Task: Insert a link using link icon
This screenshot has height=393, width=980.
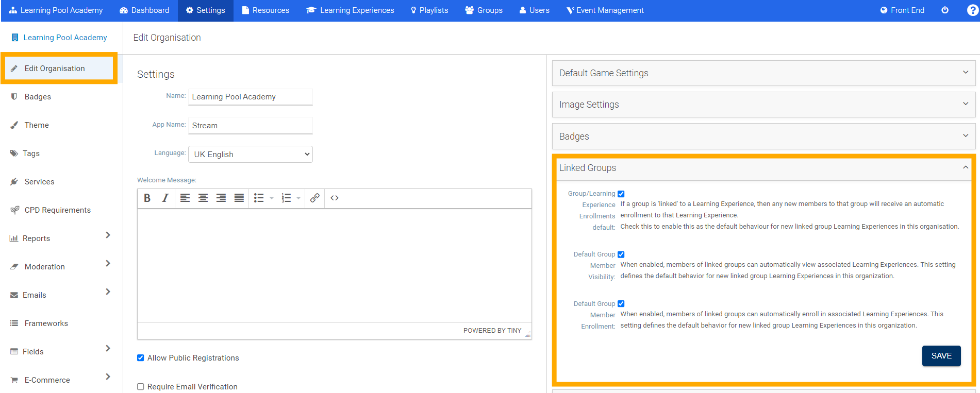Action: pos(314,198)
